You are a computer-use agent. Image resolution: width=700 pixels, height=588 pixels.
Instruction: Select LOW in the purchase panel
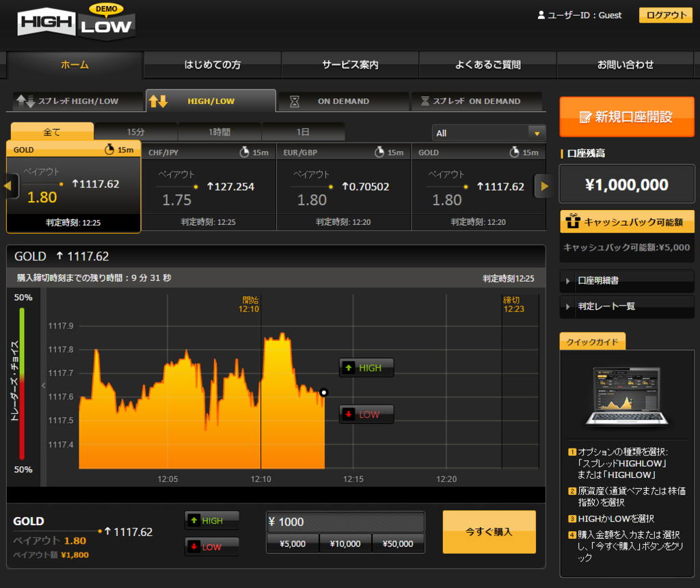pos(212,547)
